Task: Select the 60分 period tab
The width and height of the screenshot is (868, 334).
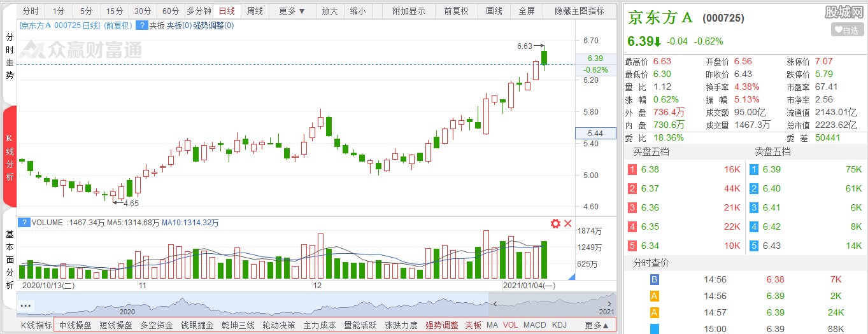Action: pyautogui.click(x=171, y=11)
